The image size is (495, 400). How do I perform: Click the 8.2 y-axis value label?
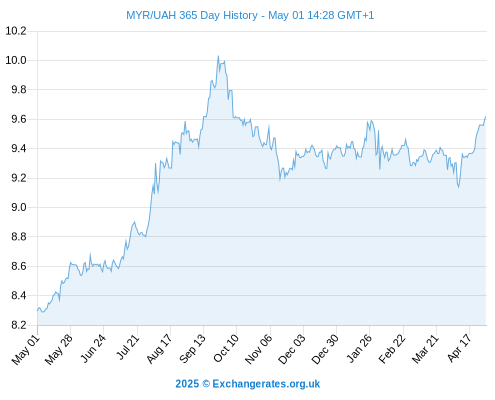point(19,325)
